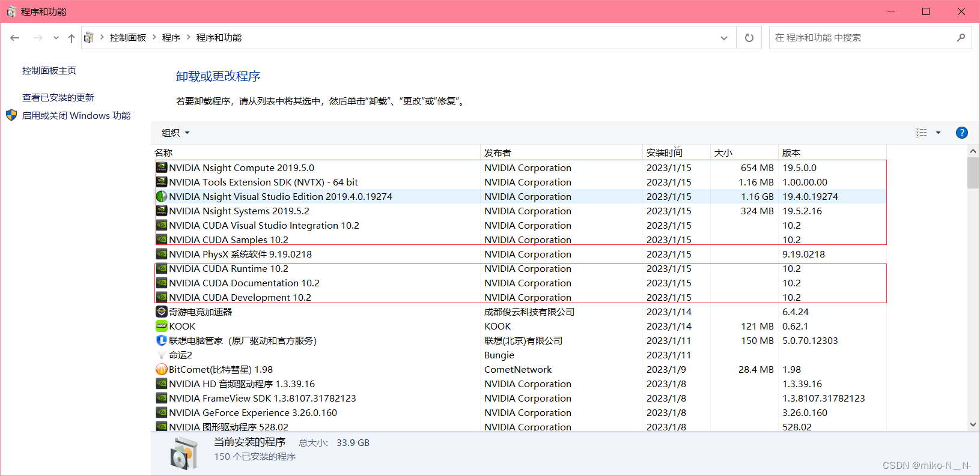
Task: Click the vertical scrollbar thumb
Action: pyautogui.click(x=973, y=173)
